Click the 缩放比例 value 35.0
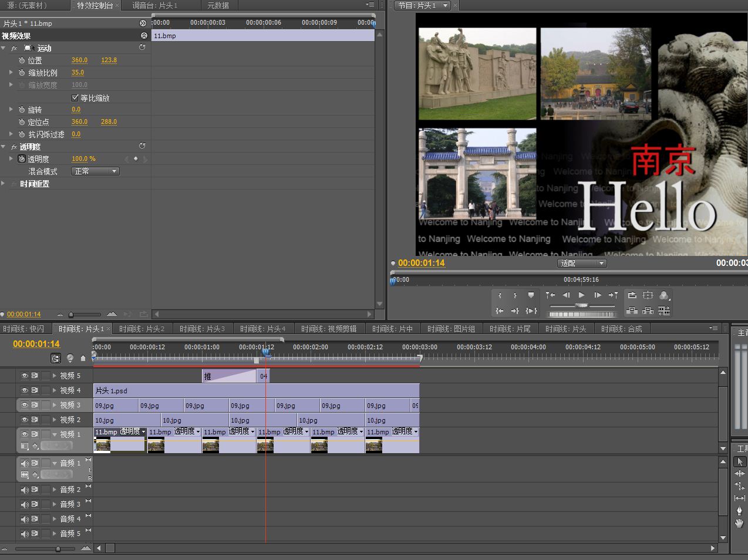The image size is (748, 560). point(78,73)
